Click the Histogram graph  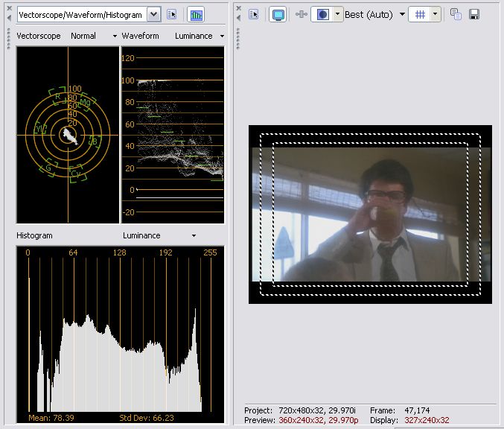click(x=120, y=334)
